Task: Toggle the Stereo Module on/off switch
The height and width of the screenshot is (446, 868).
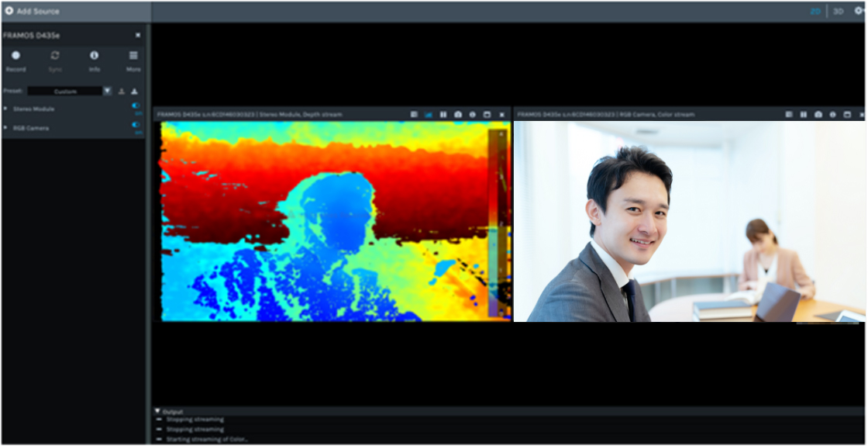Action: coord(136,105)
